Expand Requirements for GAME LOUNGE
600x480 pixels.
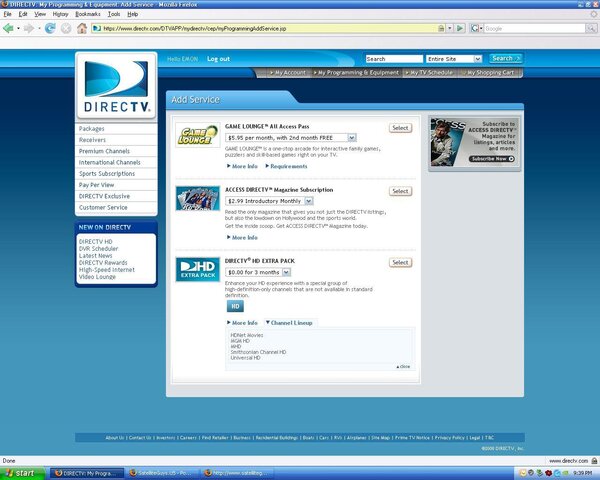286,167
